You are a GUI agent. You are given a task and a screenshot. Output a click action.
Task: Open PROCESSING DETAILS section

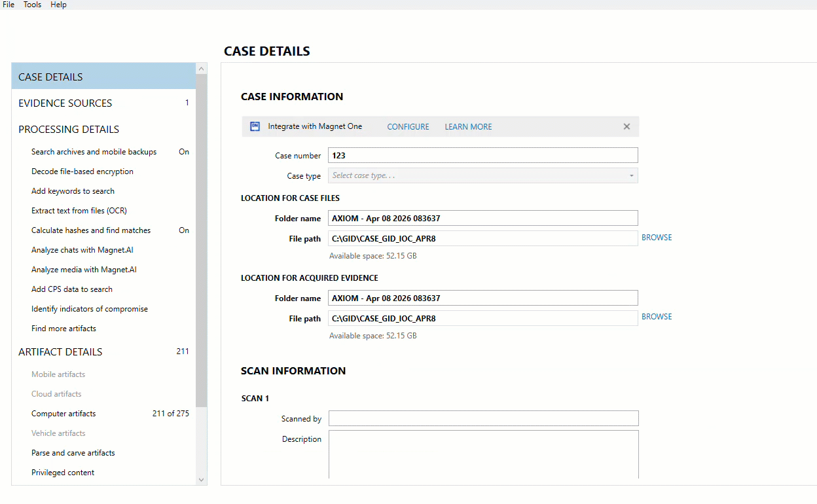click(x=69, y=129)
